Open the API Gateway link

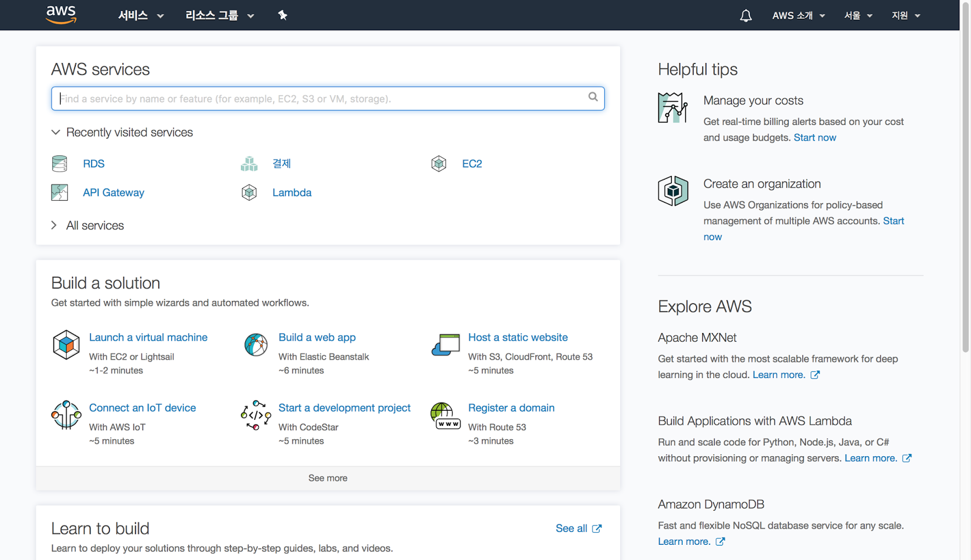click(x=113, y=192)
